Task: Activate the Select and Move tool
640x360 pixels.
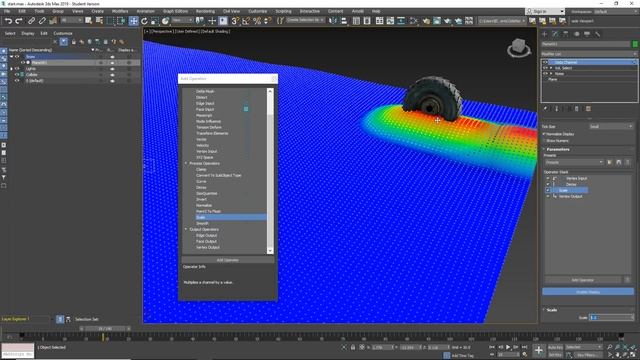Action: (133, 21)
